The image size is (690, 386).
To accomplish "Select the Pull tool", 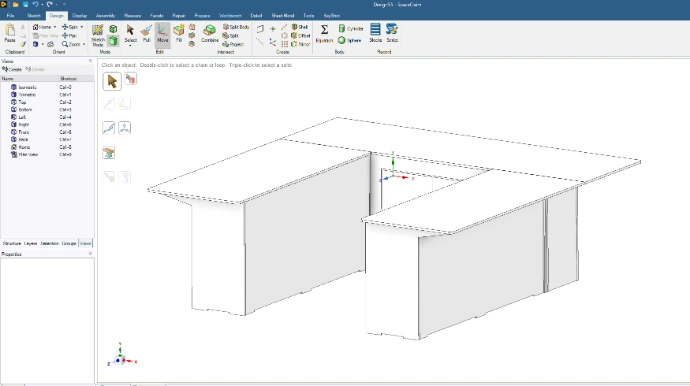I will click(147, 33).
